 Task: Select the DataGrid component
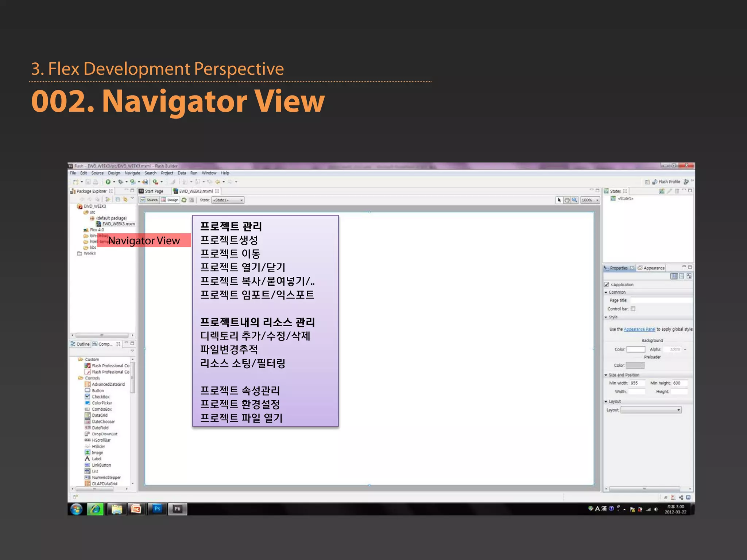pos(96,415)
